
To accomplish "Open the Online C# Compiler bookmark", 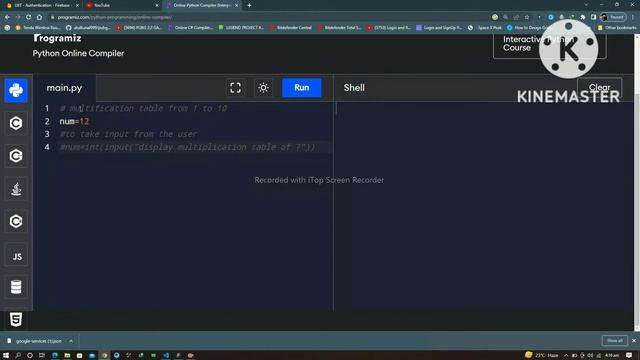I will [x=190, y=28].
